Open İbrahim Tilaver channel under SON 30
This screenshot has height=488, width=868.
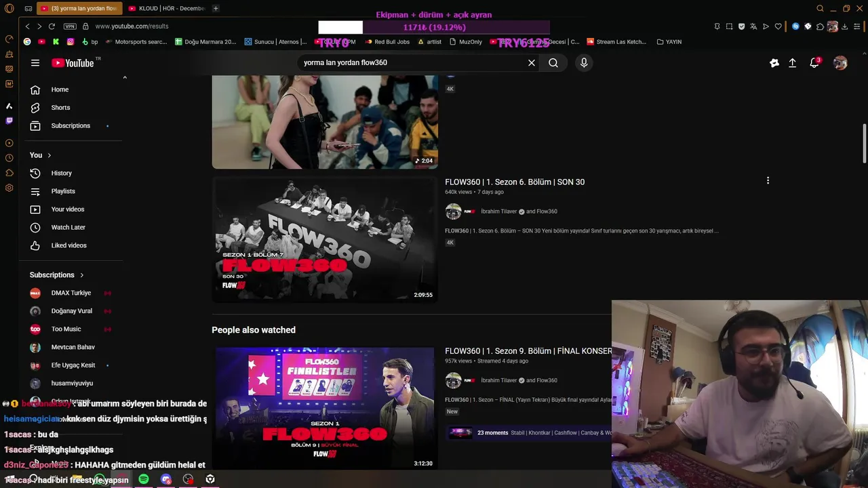(498, 211)
